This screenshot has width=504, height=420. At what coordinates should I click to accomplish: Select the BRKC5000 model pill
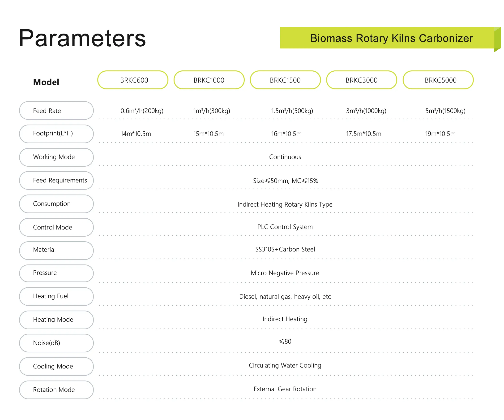click(x=438, y=80)
